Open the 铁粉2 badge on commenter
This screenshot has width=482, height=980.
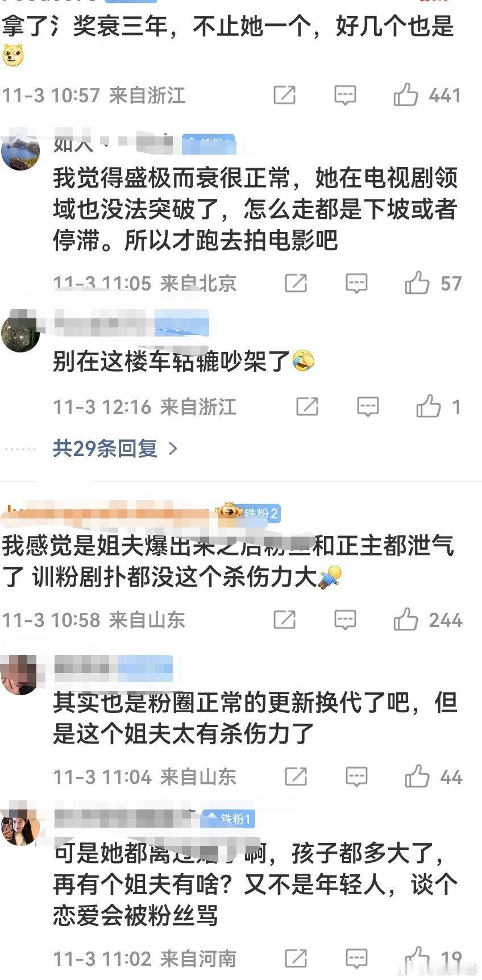(x=259, y=513)
